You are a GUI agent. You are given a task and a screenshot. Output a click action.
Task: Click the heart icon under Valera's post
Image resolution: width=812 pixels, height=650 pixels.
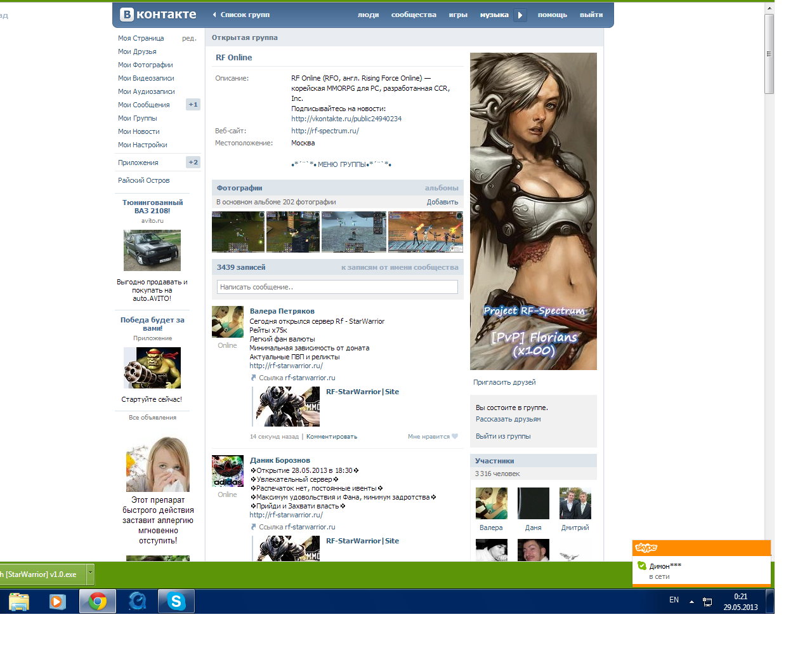(455, 437)
